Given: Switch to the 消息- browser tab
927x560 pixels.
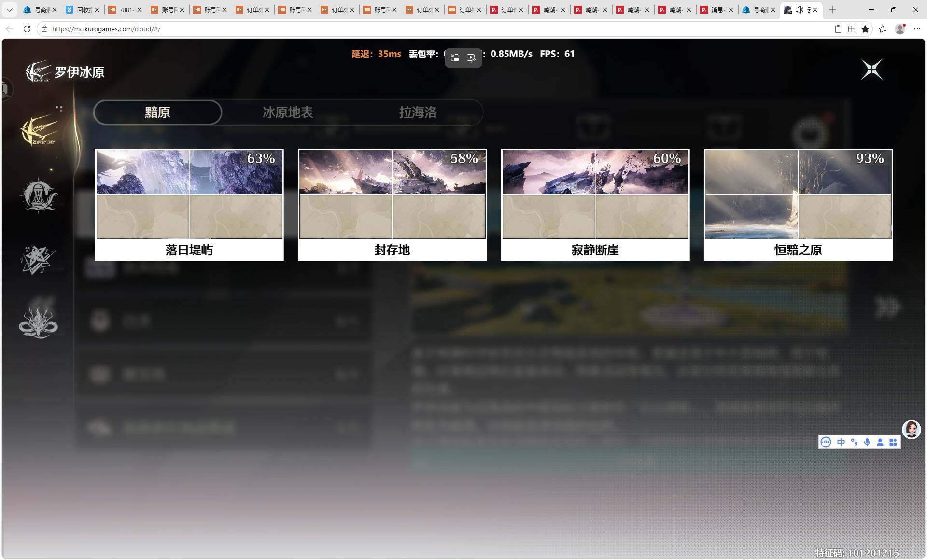Looking at the screenshot, I should [717, 10].
